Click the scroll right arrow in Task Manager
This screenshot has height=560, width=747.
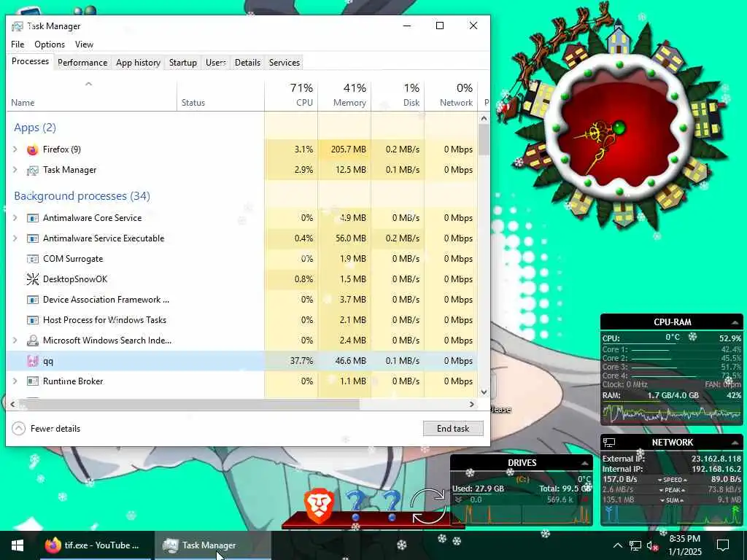coord(472,404)
